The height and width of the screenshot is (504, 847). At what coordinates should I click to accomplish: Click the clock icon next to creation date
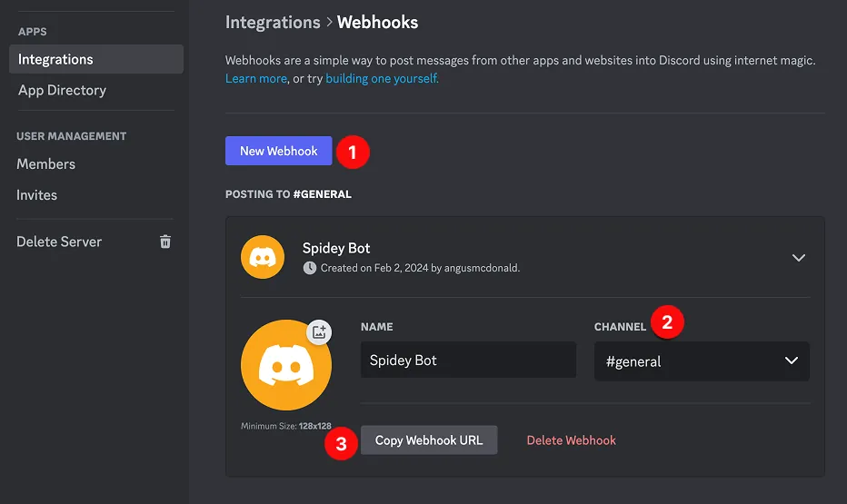pos(310,268)
